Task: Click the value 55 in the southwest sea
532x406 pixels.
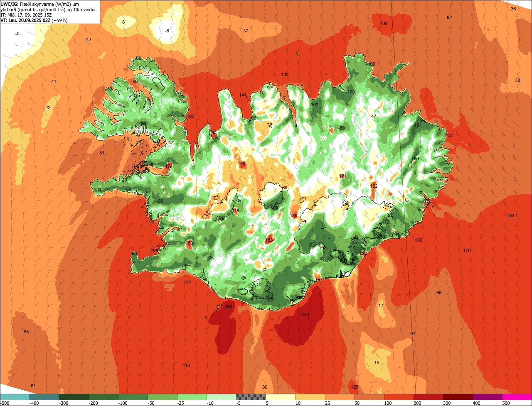Action: [26, 332]
